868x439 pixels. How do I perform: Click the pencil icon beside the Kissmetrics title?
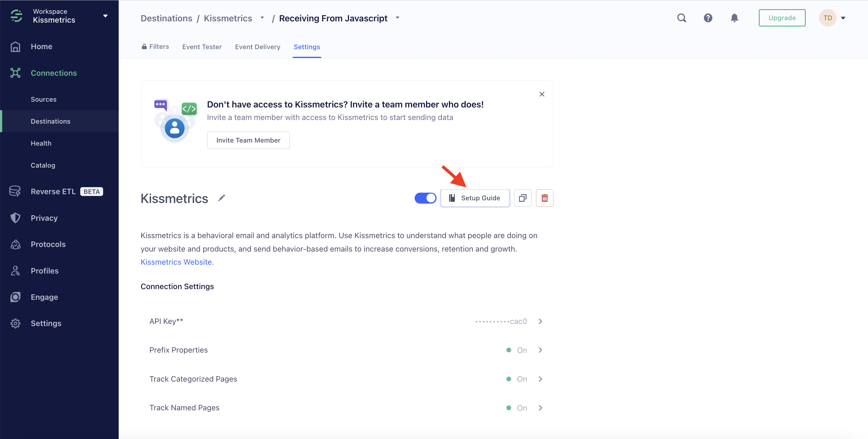222,198
